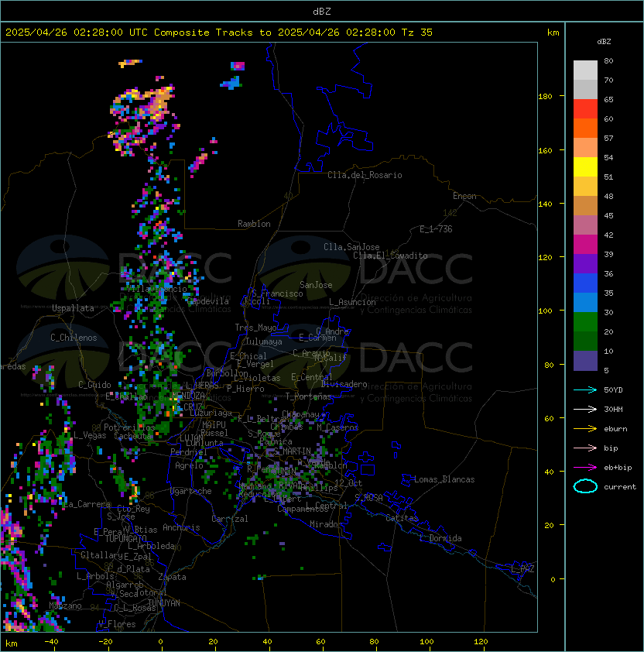Click the 'current' legend label
The width and height of the screenshot is (644, 652).
[620, 487]
